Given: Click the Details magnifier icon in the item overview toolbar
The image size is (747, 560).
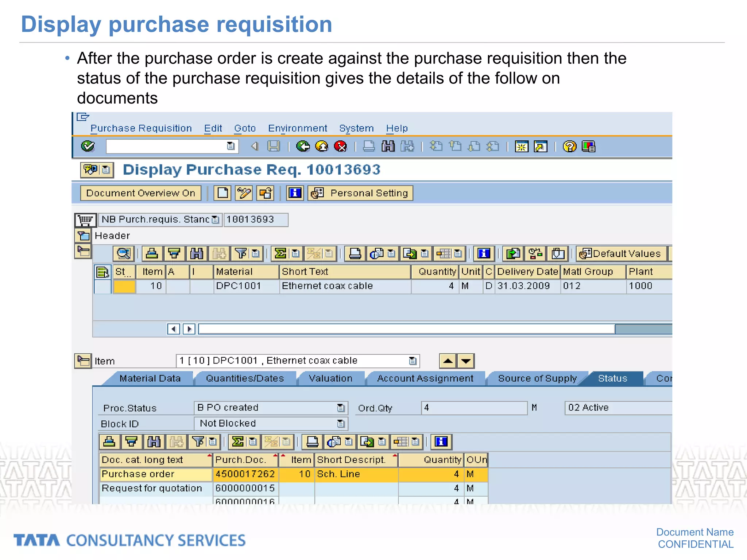Looking at the screenshot, I should click(x=124, y=253).
